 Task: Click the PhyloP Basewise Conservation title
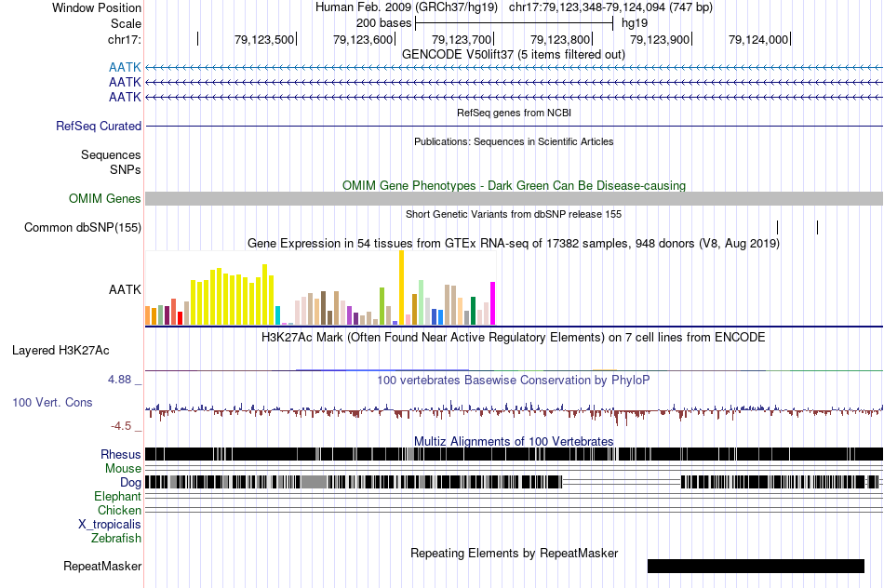point(514,380)
